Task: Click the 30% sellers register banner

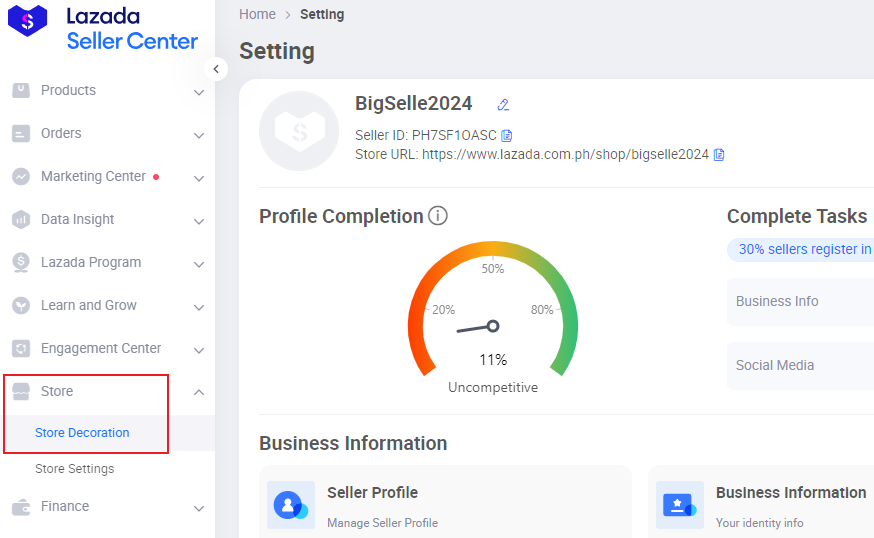Action: 800,249
